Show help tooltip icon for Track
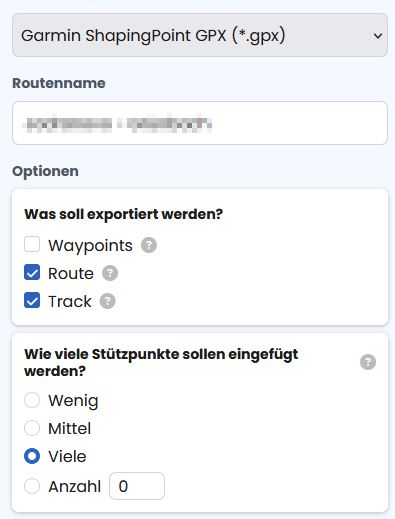The width and height of the screenshot is (395, 519). tap(108, 301)
